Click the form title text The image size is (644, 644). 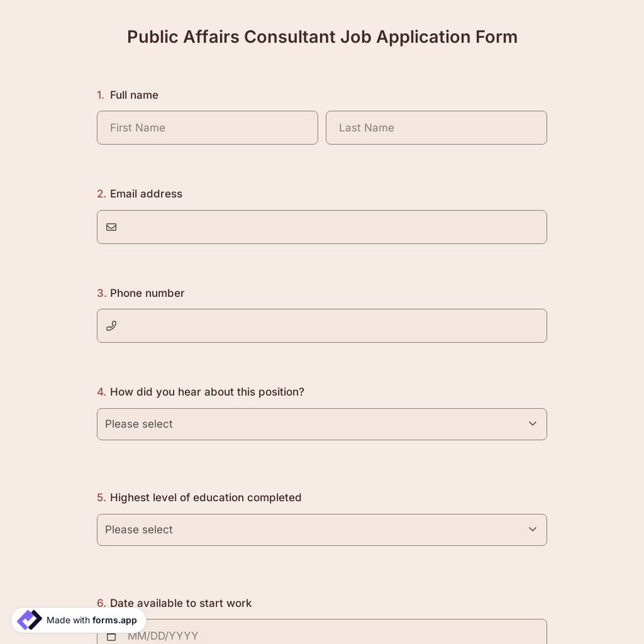(x=322, y=37)
